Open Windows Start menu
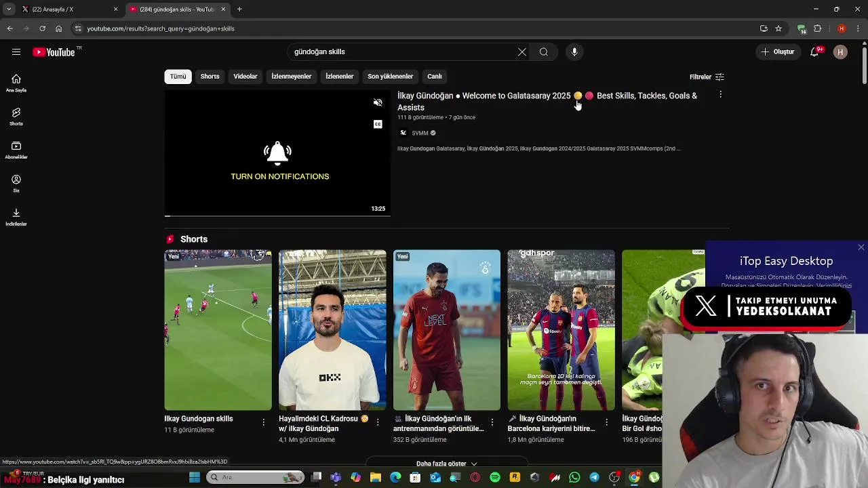Viewport: 868px width, 488px height. point(195,478)
